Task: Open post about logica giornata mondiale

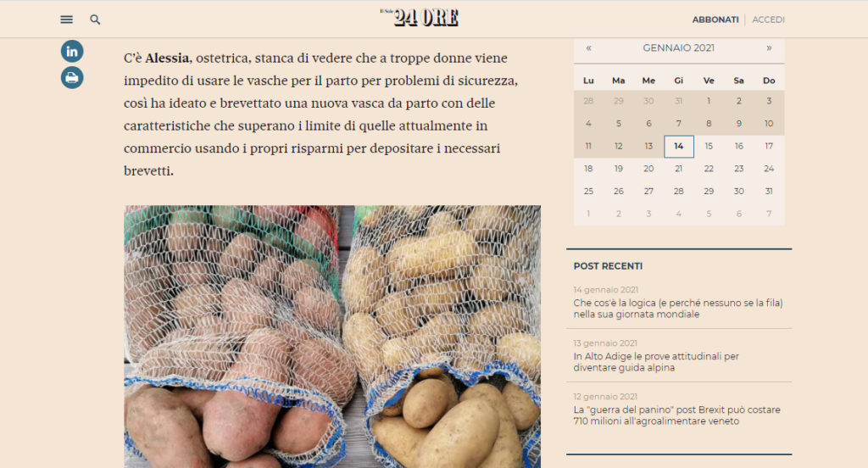Action: click(677, 309)
